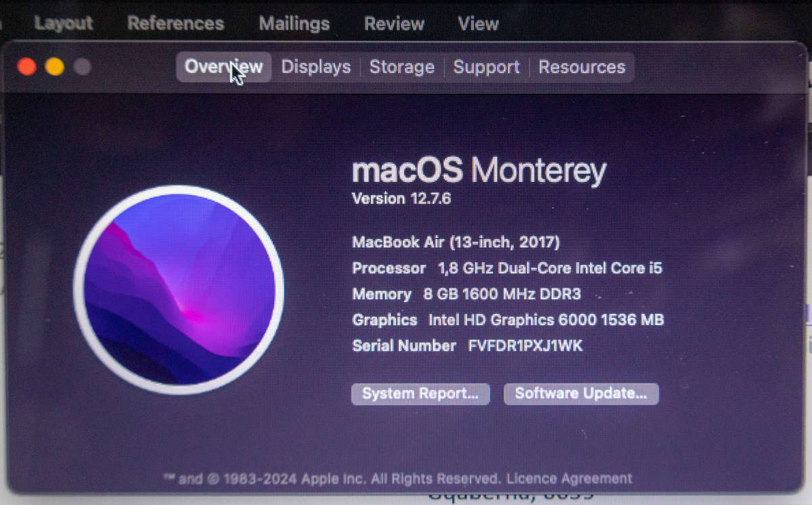The height and width of the screenshot is (505, 812).
Task: Switch to the Displays tab
Action: (316, 66)
